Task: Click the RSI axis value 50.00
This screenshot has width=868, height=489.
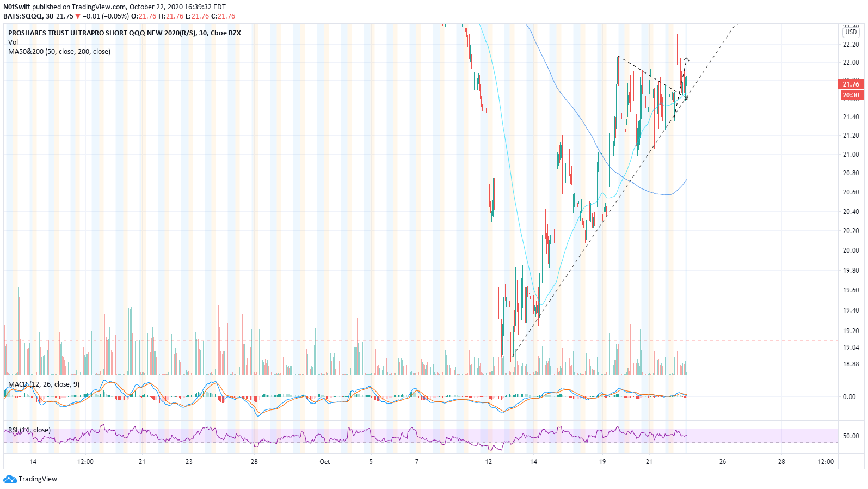Action: coord(851,436)
